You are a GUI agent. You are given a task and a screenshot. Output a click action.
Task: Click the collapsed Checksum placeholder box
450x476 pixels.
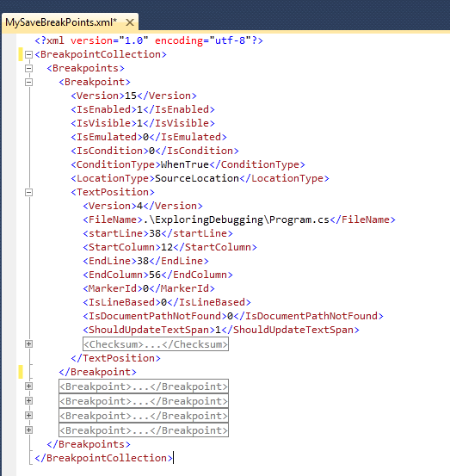point(156,344)
